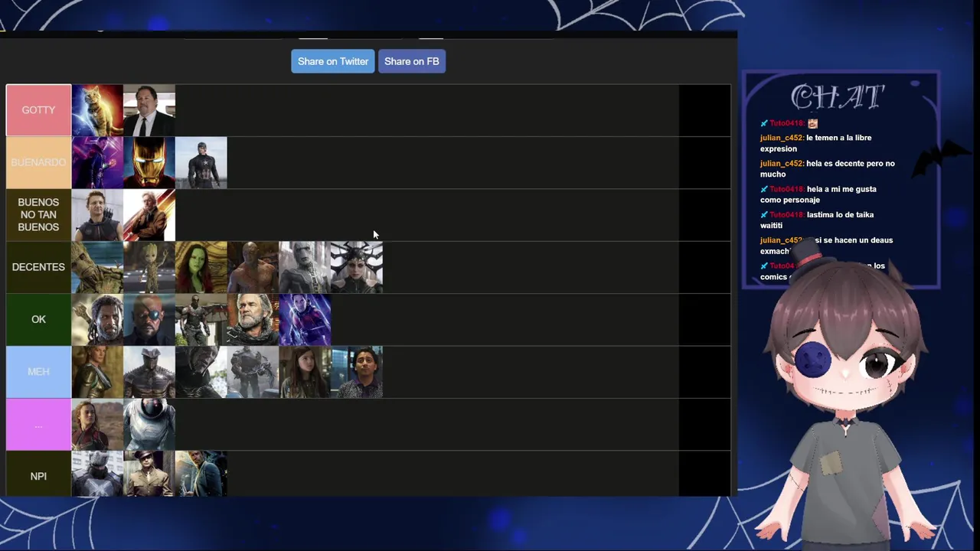Pick the Captain Marvel desert image
The image size is (980, 551).
point(97,424)
